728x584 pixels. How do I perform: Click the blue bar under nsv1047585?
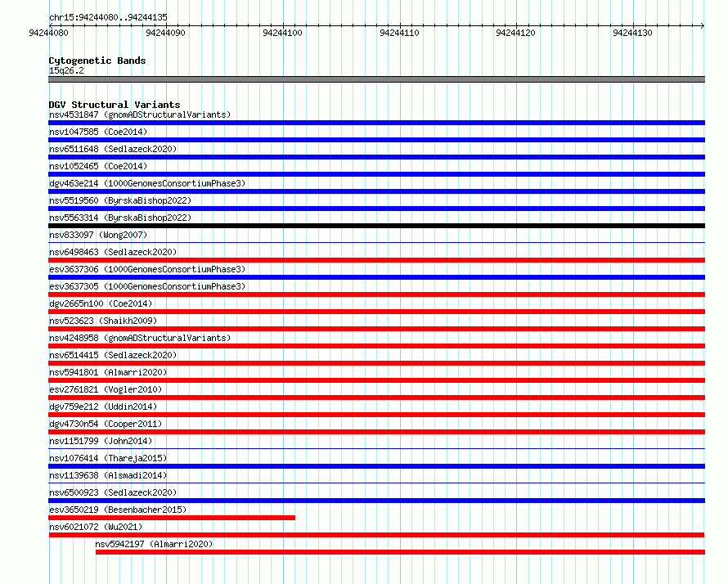click(376, 140)
